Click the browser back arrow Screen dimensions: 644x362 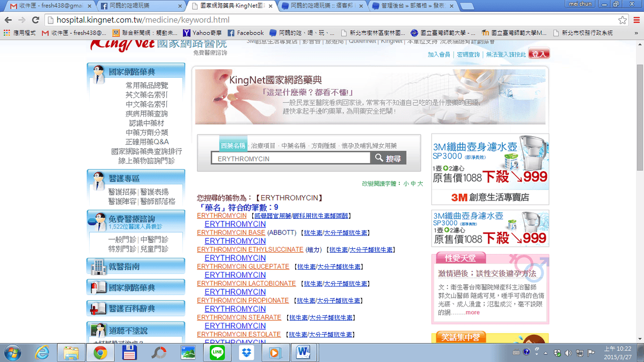[x=9, y=20]
